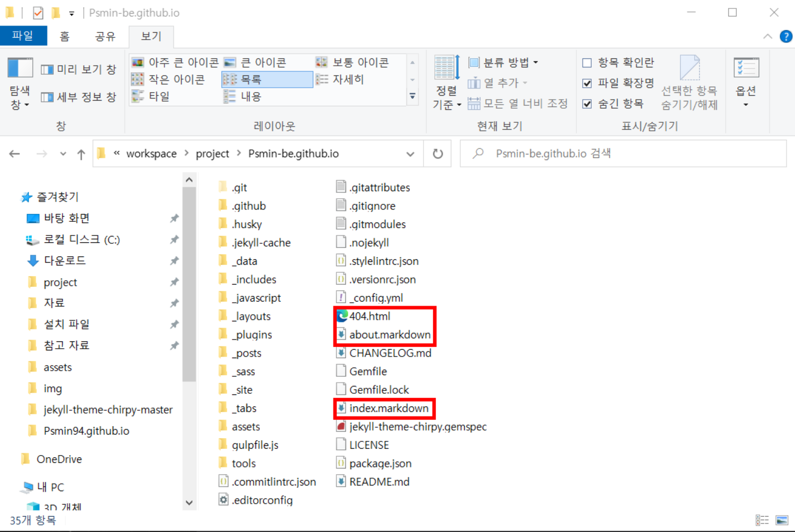Expand the layout gallery more arrow
The width and height of the screenshot is (795, 532).
[x=413, y=96]
